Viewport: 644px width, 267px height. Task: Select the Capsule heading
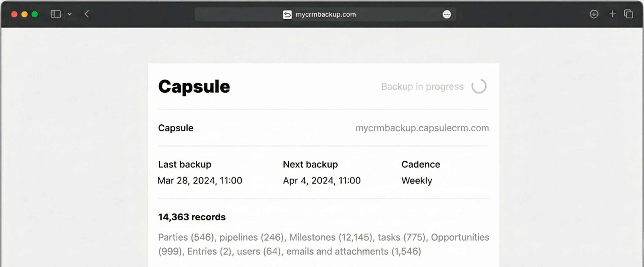(194, 86)
